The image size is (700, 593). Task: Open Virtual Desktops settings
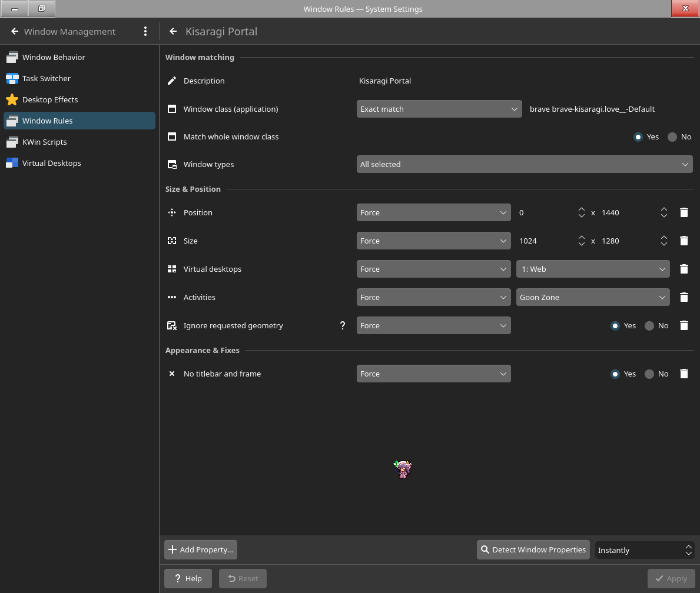(79, 164)
